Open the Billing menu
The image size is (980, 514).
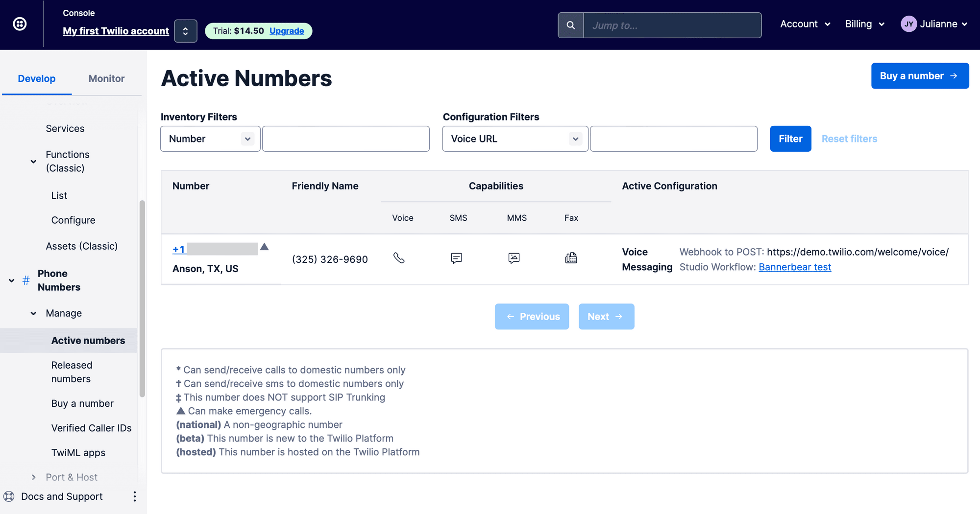(x=865, y=24)
